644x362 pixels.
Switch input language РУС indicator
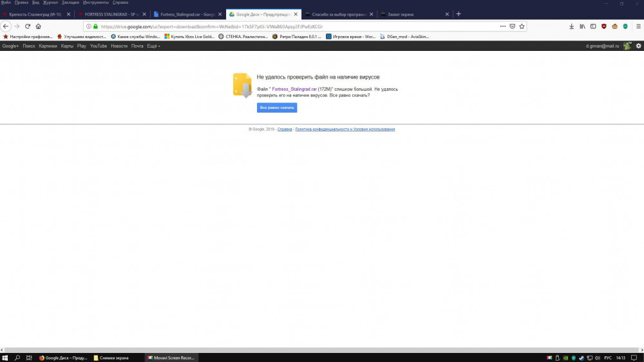tap(608, 358)
